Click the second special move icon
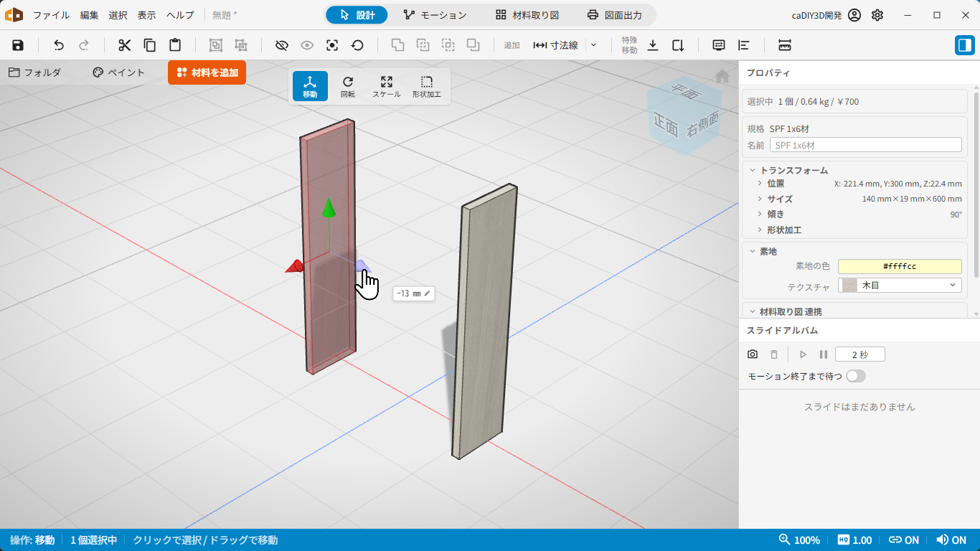The image size is (980, 551). coord(678,45)
